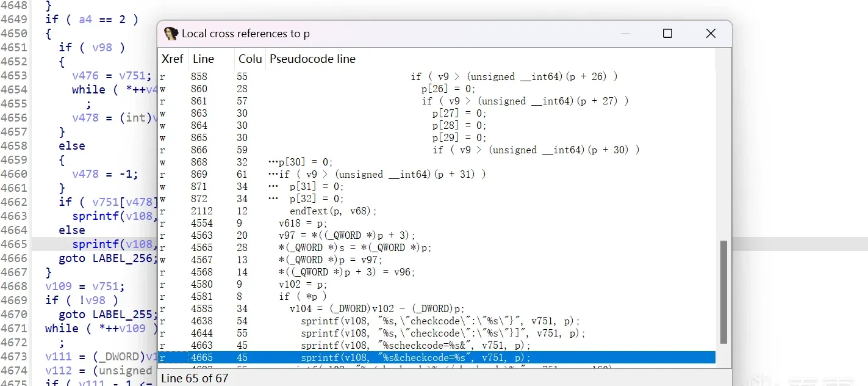Select the xref row for line 4585

point(437,308)
